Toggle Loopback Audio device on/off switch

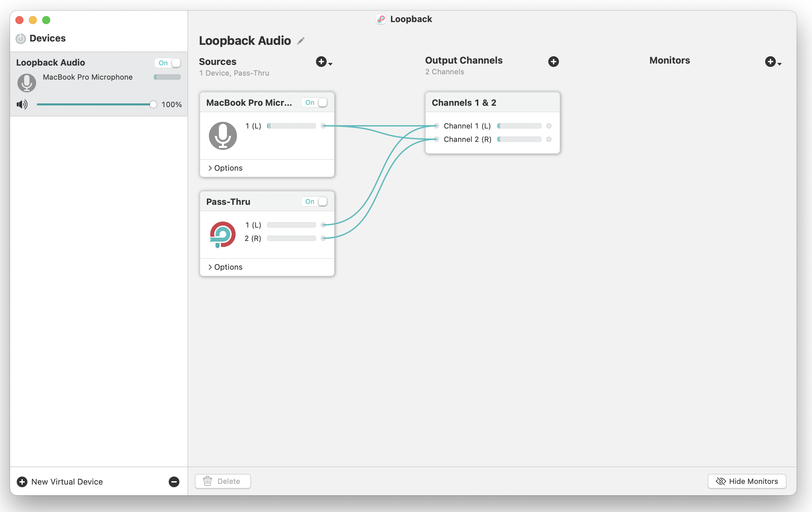point(168,63)
